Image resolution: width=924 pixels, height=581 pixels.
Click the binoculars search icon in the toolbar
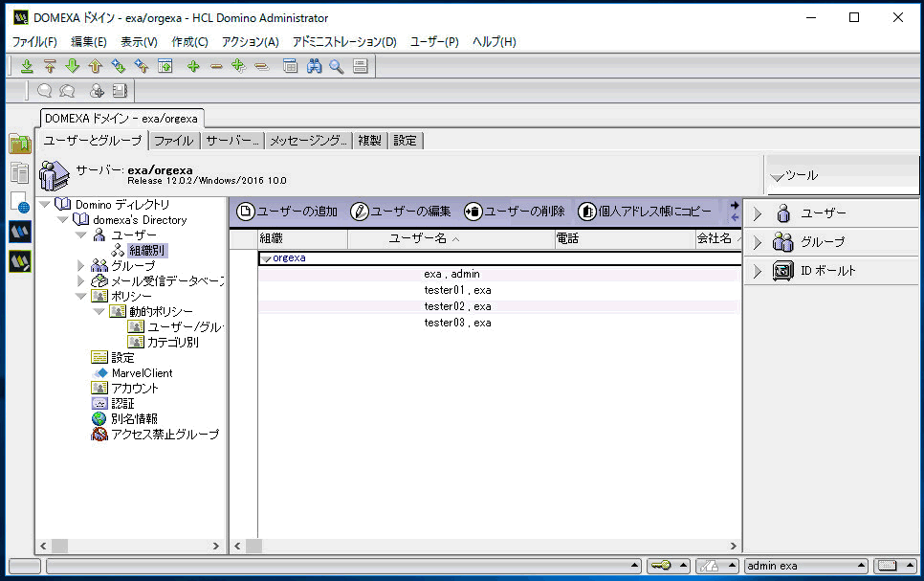click(x=315, y=66)
